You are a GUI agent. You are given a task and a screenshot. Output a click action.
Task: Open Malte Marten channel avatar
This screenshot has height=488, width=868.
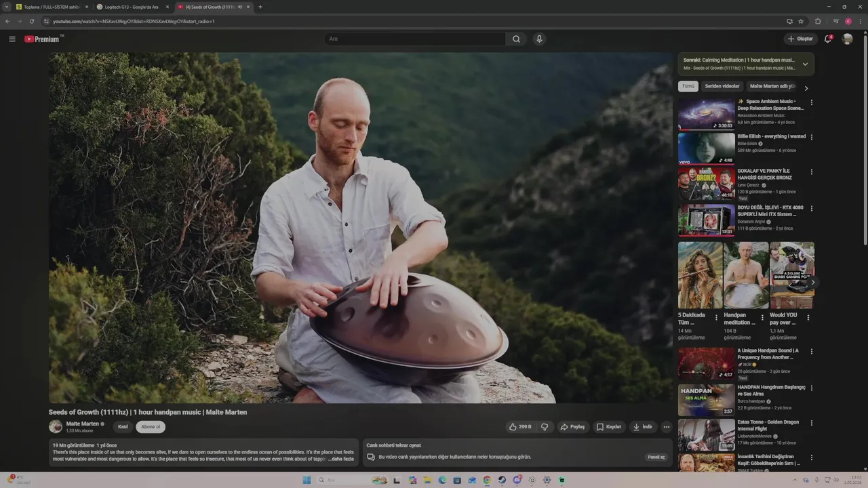[x=56, y=426]
